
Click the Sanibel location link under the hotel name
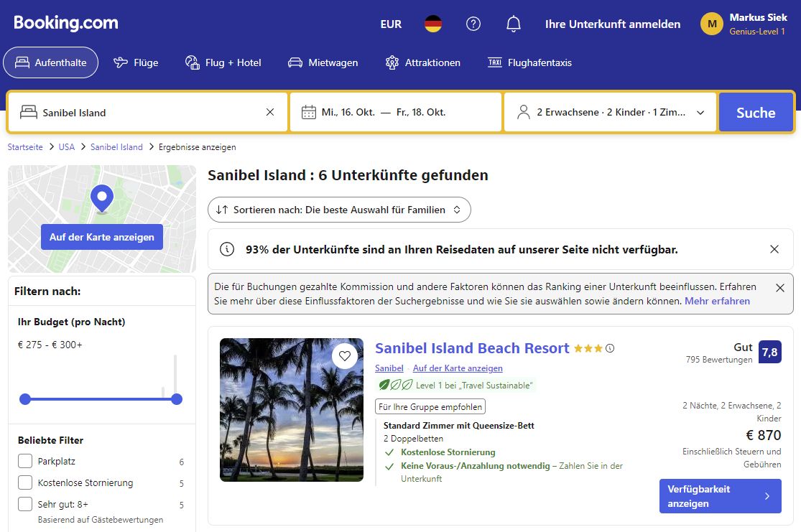point(389,368)
